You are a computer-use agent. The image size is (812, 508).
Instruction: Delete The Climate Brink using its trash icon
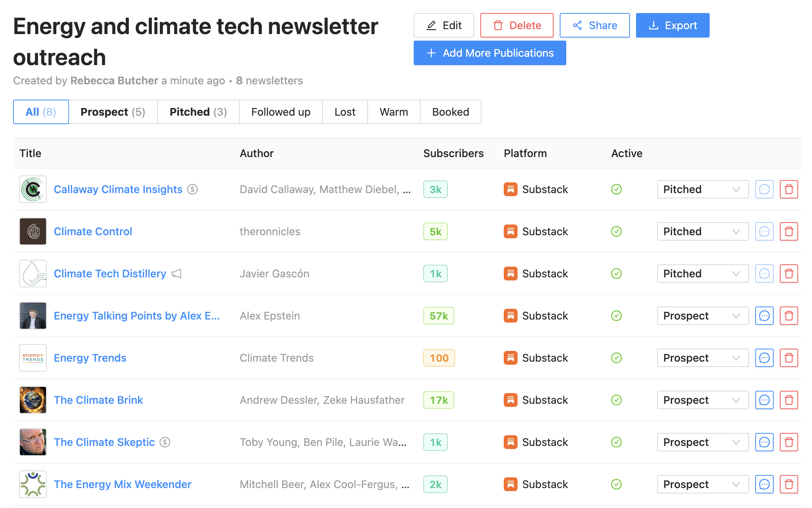[x=789, y=400]
